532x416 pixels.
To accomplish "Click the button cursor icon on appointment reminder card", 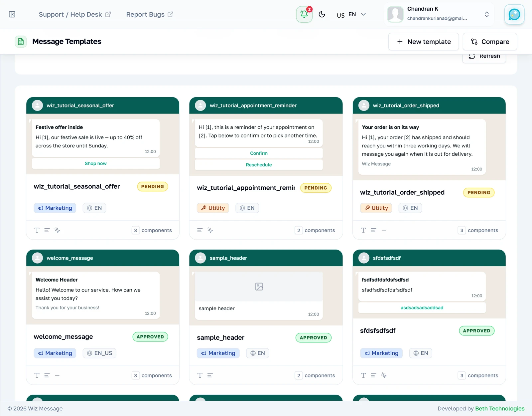I will (210, 230).
